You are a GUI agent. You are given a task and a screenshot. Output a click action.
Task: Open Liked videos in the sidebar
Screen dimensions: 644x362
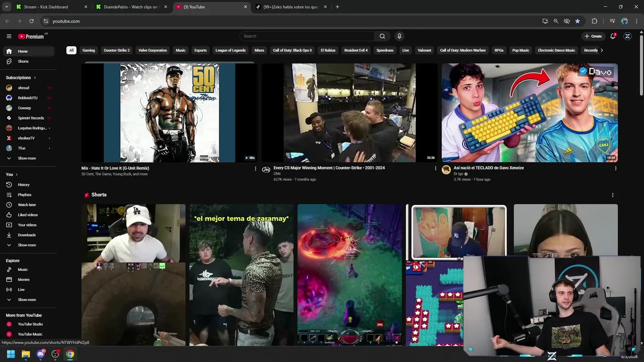[28, 215]
